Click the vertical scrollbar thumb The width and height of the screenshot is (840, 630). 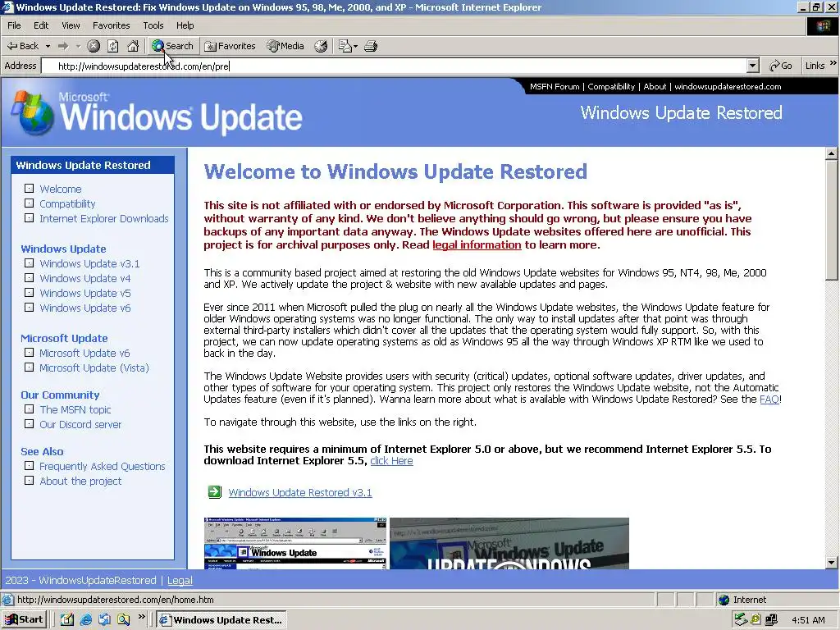(831, 220)
